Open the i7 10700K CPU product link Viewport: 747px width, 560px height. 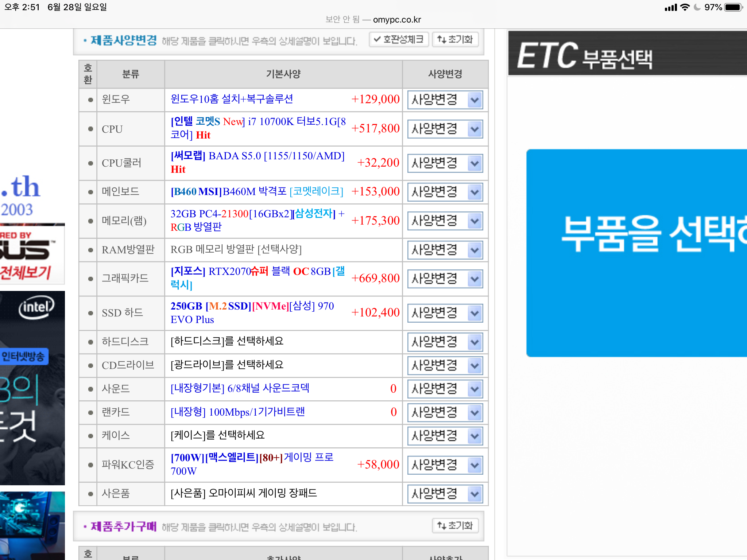258,128
